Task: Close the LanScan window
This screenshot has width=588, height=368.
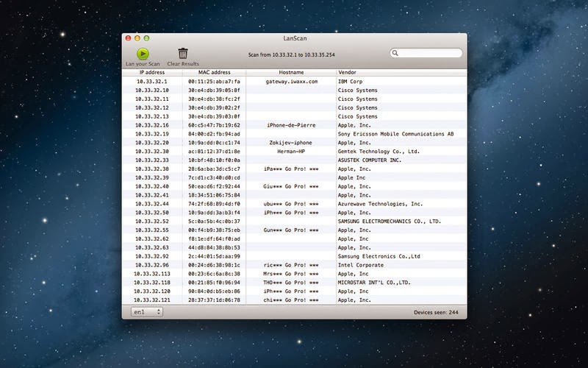Action: [128, 38]
